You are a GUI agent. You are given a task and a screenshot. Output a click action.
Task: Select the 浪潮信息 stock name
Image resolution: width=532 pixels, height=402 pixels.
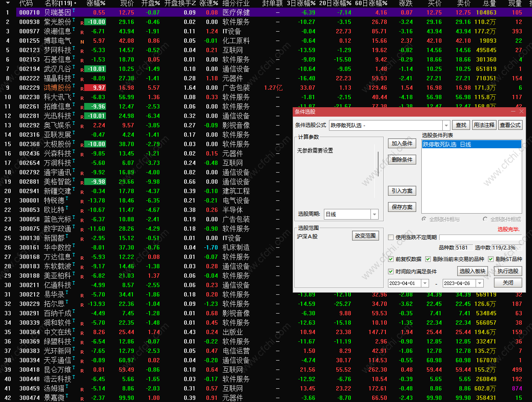click(58, 32)
